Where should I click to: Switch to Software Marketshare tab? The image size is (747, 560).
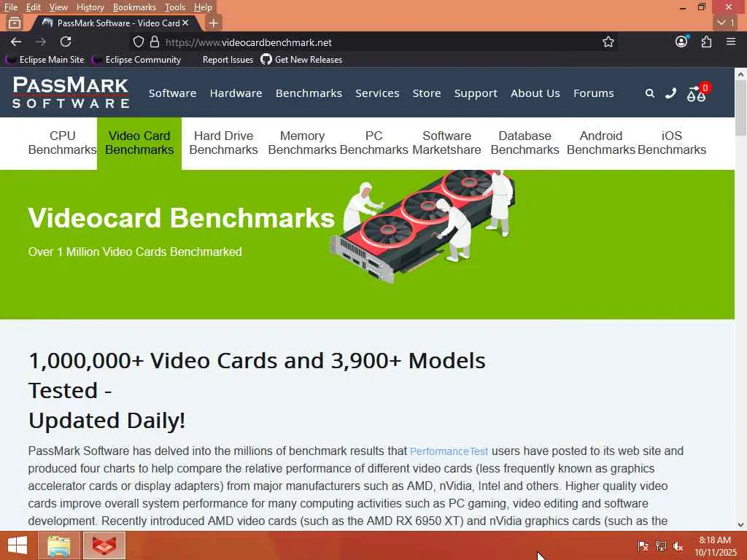pos(447,143)
